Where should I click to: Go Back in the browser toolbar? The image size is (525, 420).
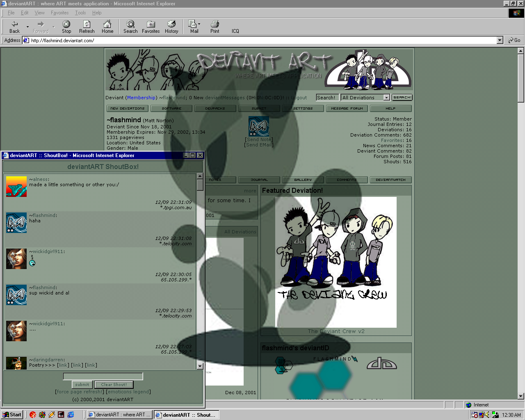[x=15, y=27]
